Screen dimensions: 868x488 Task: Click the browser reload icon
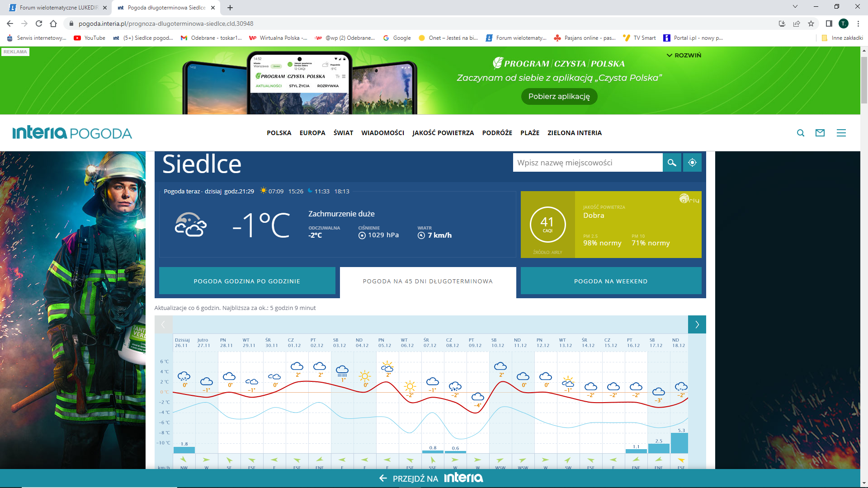pos(39,23)
